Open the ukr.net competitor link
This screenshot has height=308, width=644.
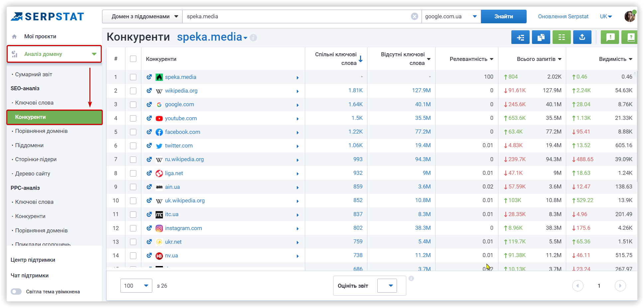[x=173, y=242]
